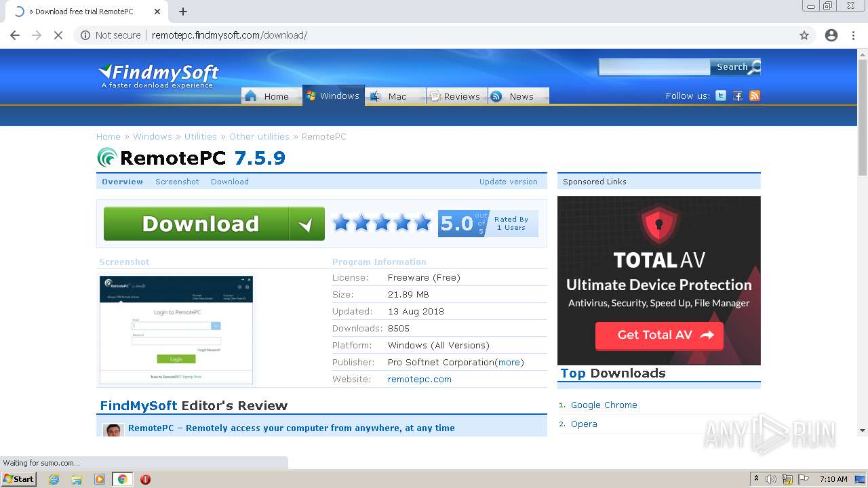Click the Twitter follow icon
This screenshot has height=488, width=868.
click(x=721, y=96)
